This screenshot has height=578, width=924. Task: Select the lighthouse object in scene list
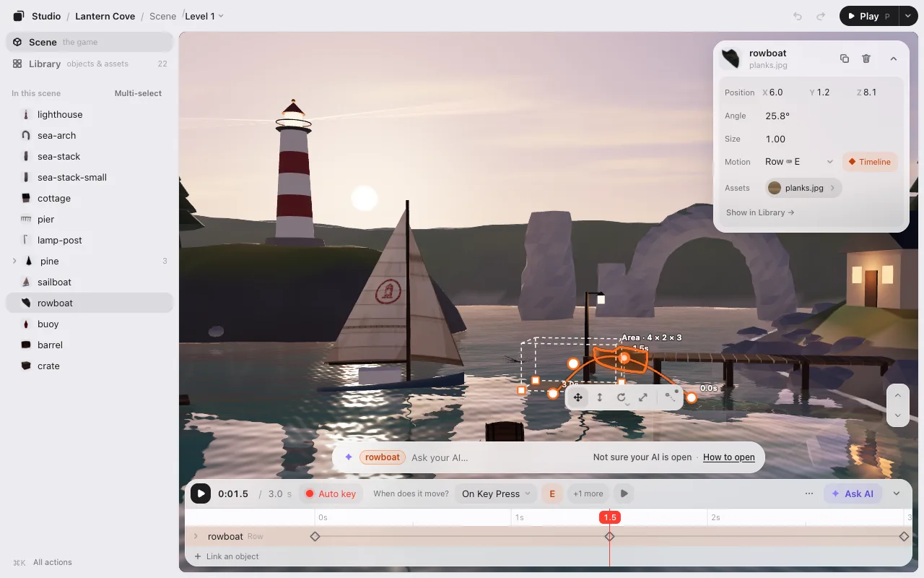pos(90,114)
